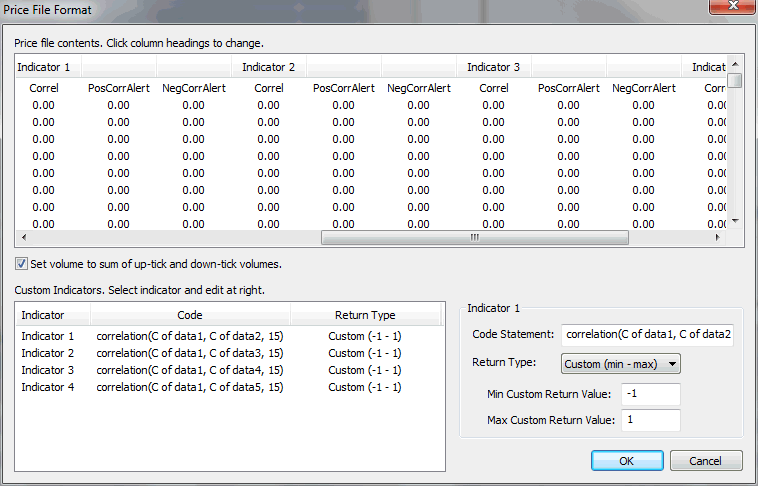
Task: Click the Max Custom Return Value field
Action: [651, 420]
